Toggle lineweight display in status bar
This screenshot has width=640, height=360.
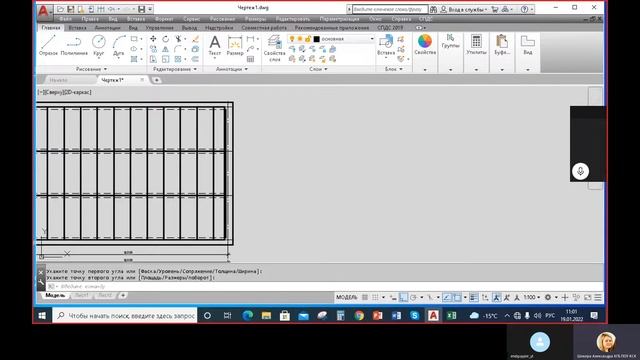coord(473,298)
